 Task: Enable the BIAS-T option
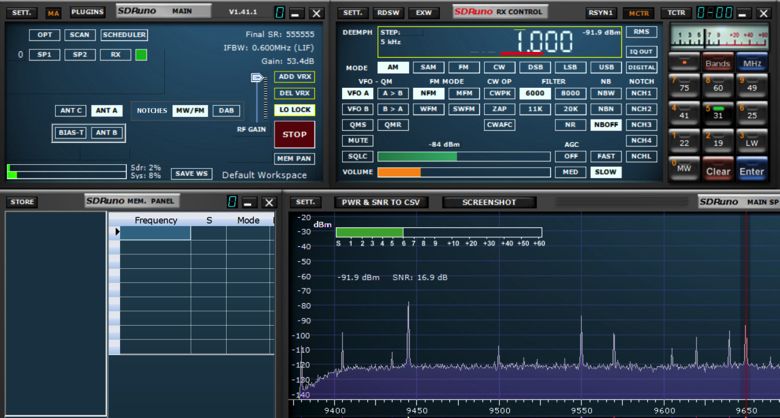coord(71,133)
